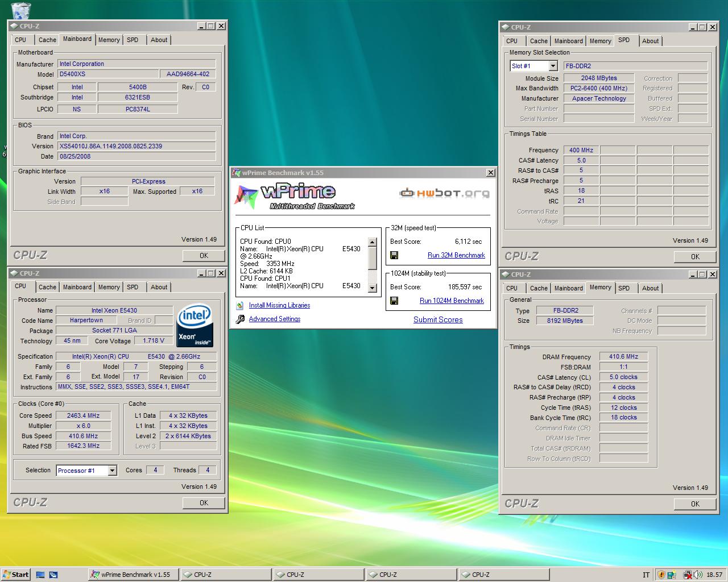Run the 32M benchmark
The image size is (728, 582).
click(x=456, y=255)
